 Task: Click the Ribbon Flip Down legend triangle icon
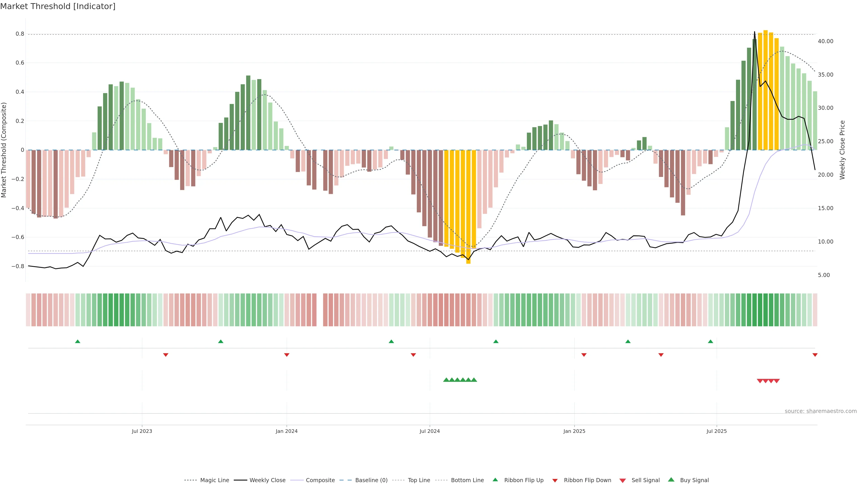pyautogui.click(x=555, y=481)
